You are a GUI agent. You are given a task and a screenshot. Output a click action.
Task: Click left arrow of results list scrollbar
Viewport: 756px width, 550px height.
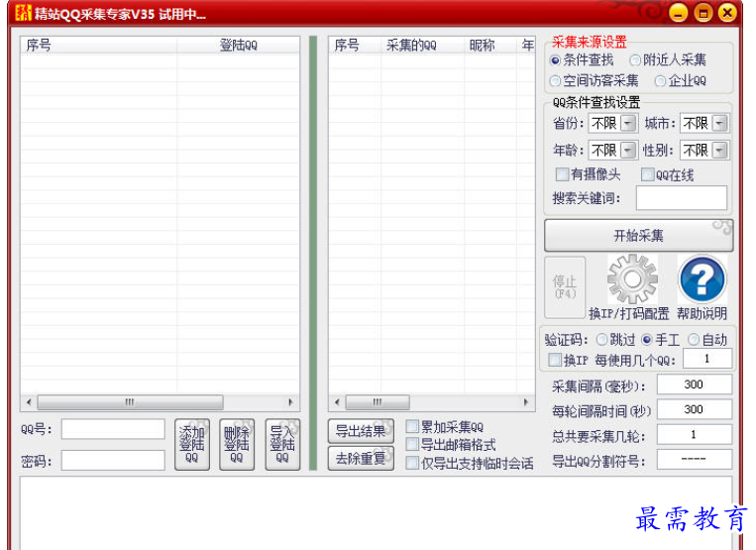pos(337,402)
